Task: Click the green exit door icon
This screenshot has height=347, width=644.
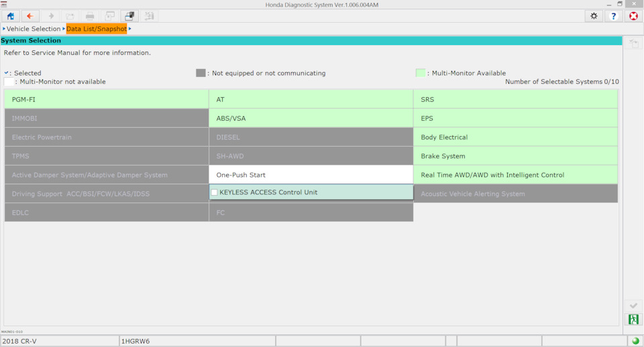Action: tap(633, 319)
